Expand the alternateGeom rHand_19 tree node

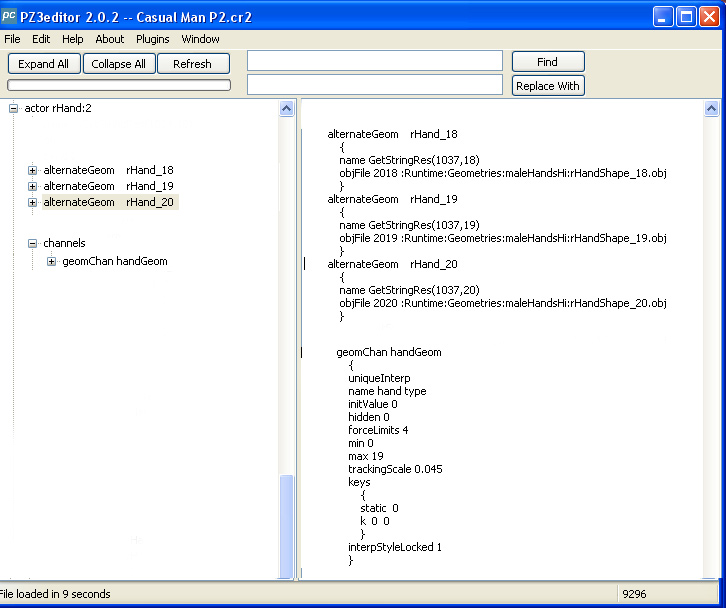coord(33,186)
